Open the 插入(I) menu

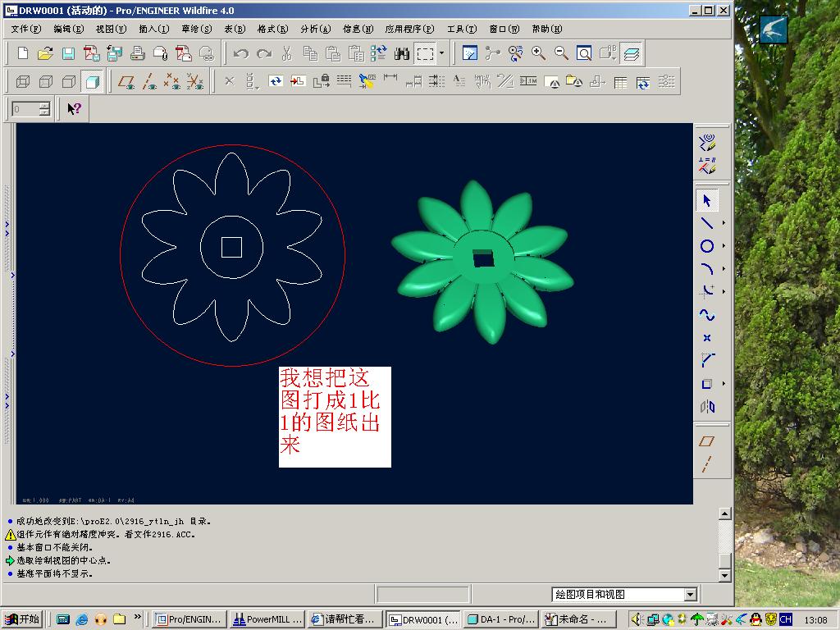[154, 29]
